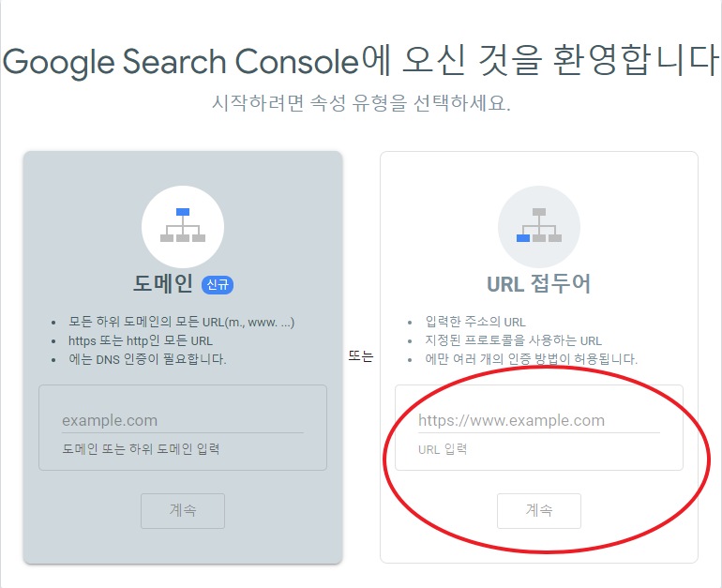Click the bullet 입력한 주소의 URL
This screenshot has width=722, height=588.
(x=475, y=322)
